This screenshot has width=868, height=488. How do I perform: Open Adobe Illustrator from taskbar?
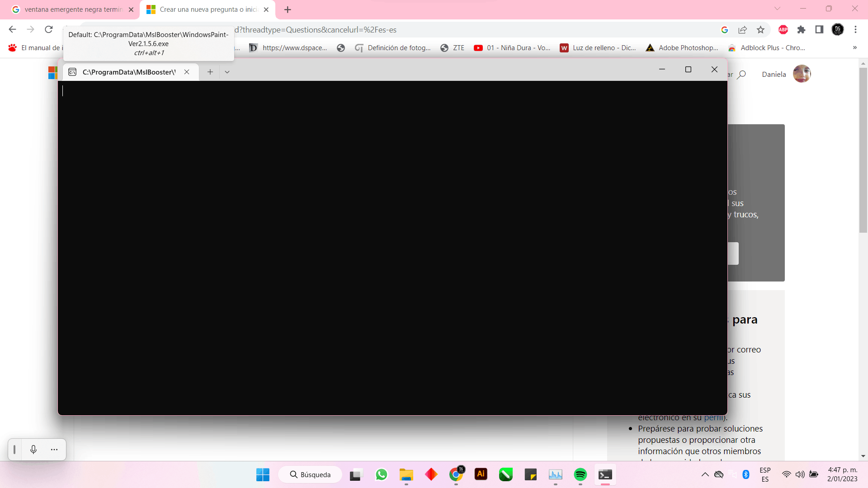click(x=481, y=474)
